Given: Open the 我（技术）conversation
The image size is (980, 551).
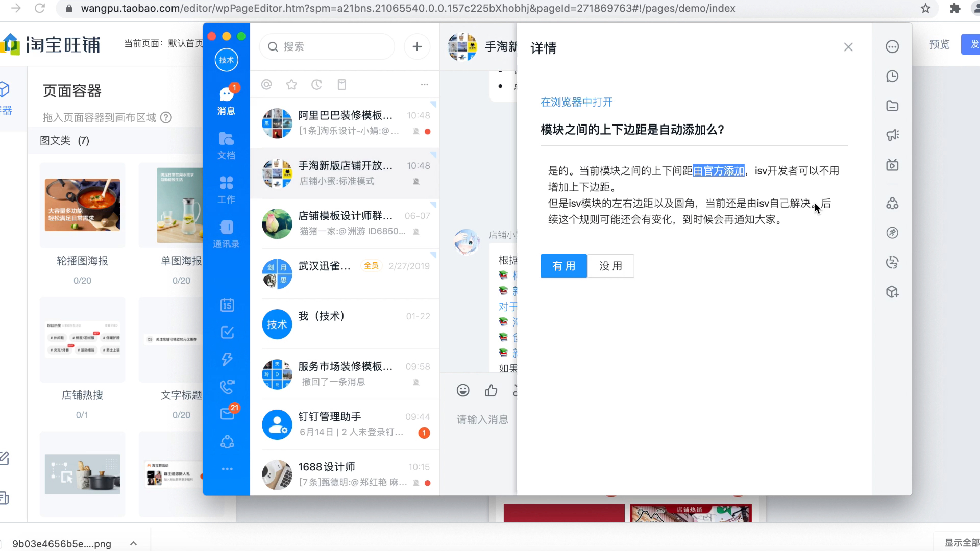Looking at the screenshot, I should [345, 324].
